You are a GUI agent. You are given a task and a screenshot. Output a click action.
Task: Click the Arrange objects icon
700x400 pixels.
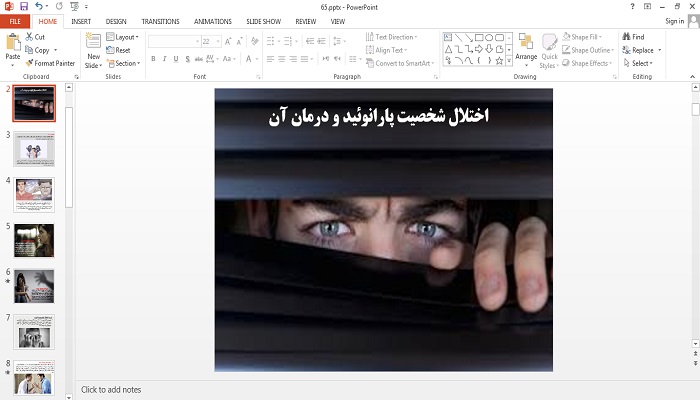(526, 42)
